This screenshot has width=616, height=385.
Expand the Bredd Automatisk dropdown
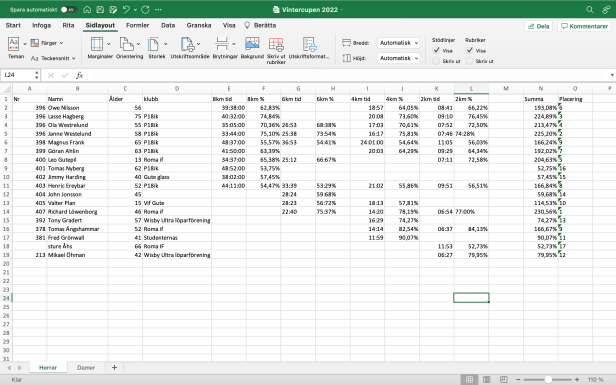[x=398, y=42]
